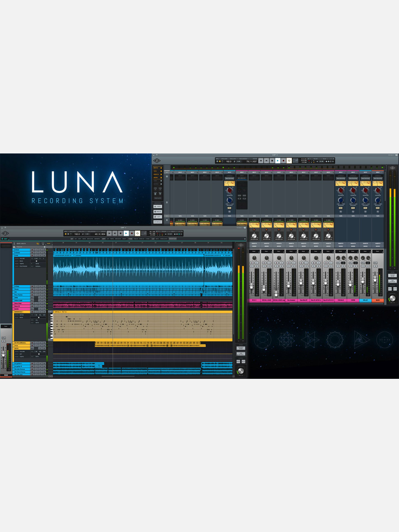Open the CAP session title dropdown in mixer window
Screen dimensions: 399x532
(x=275, y=155)
